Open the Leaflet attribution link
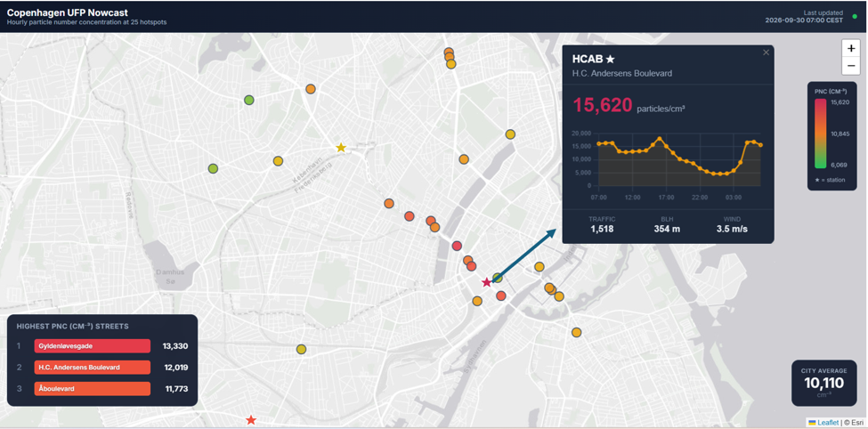The width and height of the screenshot is (868, 429). [x=829, y=423]
